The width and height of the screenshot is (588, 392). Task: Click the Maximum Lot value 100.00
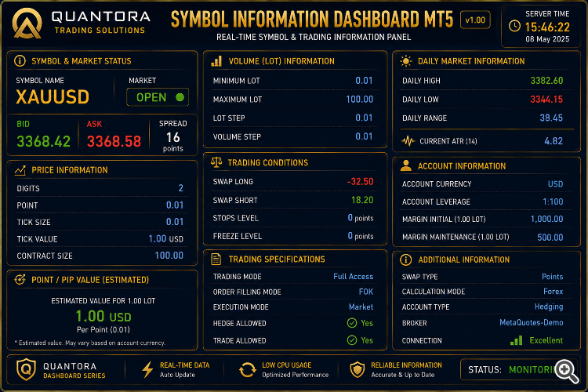[x=359, y=100]
